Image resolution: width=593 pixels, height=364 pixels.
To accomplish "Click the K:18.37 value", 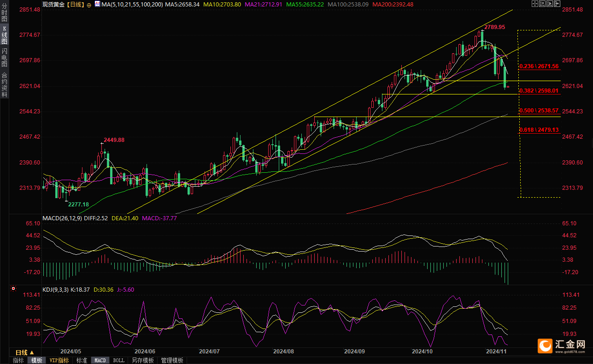I will 80,289.
